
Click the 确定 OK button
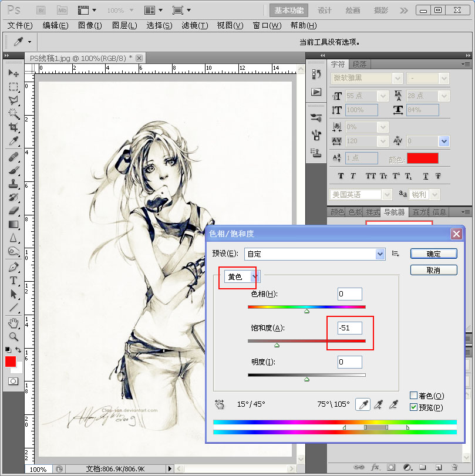click(433, 254)
